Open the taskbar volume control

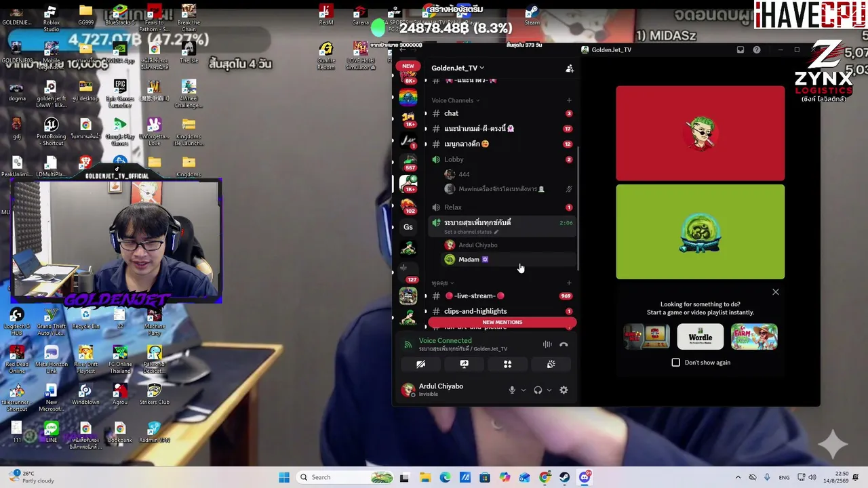(x=812, y=477)
